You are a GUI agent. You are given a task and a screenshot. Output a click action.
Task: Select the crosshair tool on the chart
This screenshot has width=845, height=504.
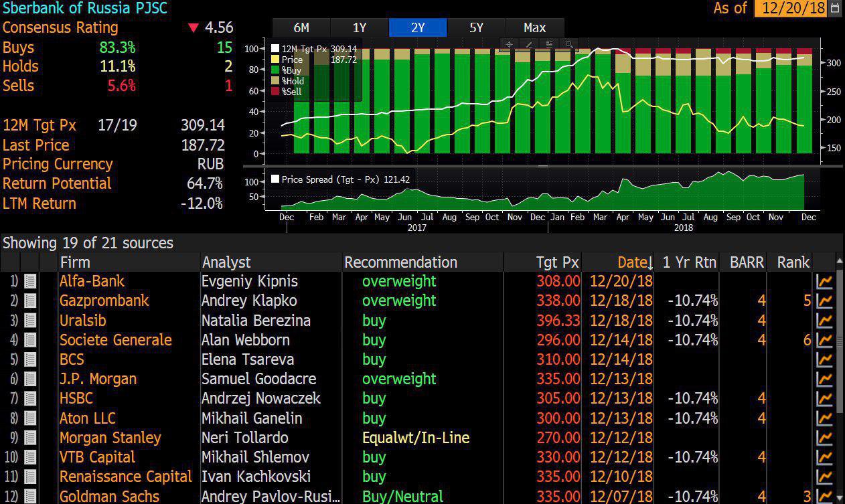point(509,44)
